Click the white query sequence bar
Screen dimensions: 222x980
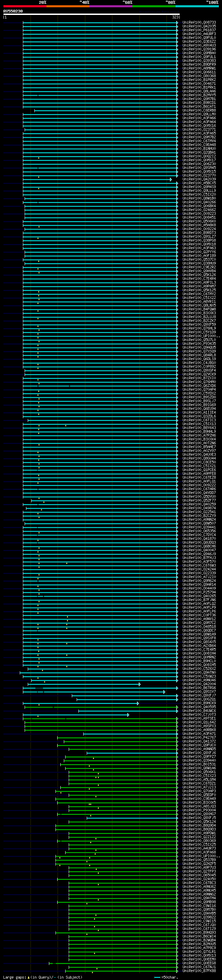92,14
